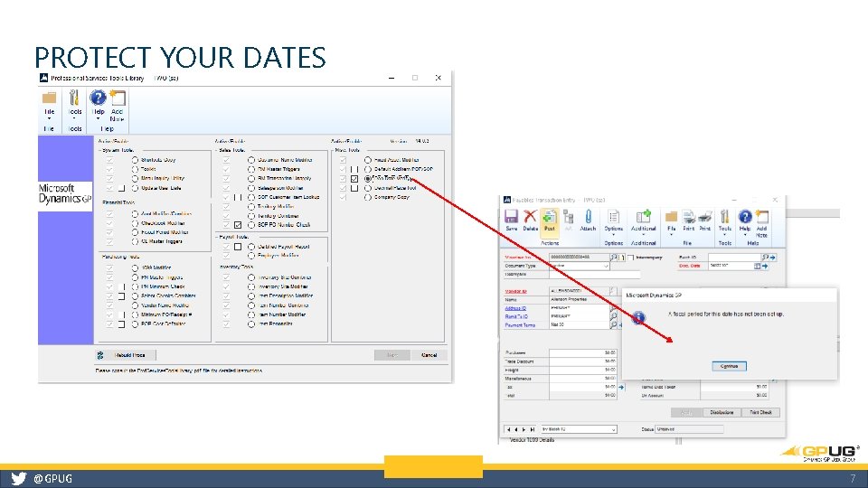The height and width of the screenshot is (488, 868).
Task: Open the Doc. Date calendar icon
Action: [757, 266]
